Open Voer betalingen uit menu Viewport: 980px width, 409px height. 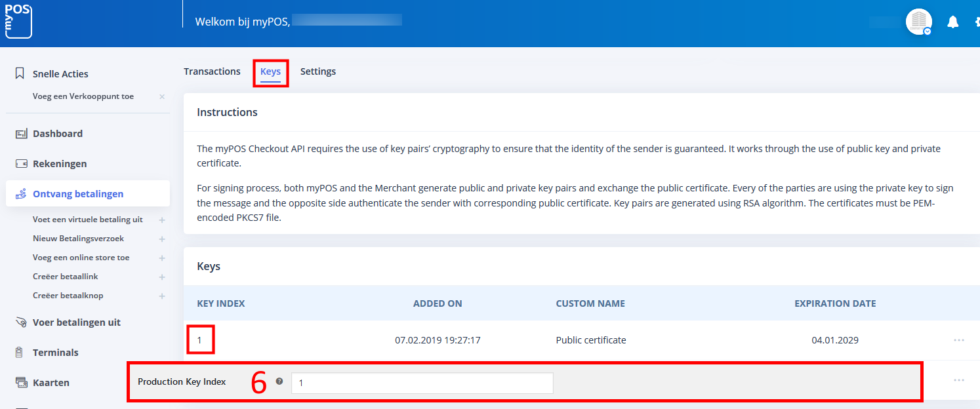76,322
